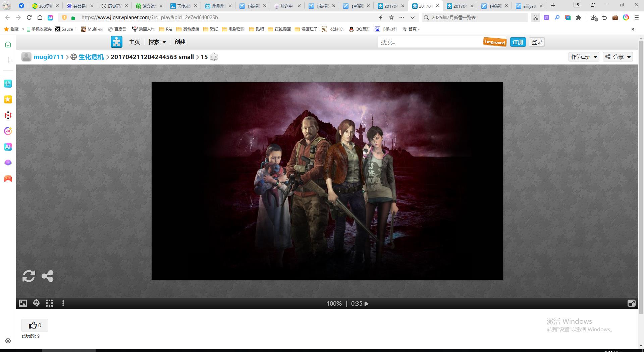Switch to the 历史记录 tab
This screenshot has width=644, height=352.
(x=115, y=6)
